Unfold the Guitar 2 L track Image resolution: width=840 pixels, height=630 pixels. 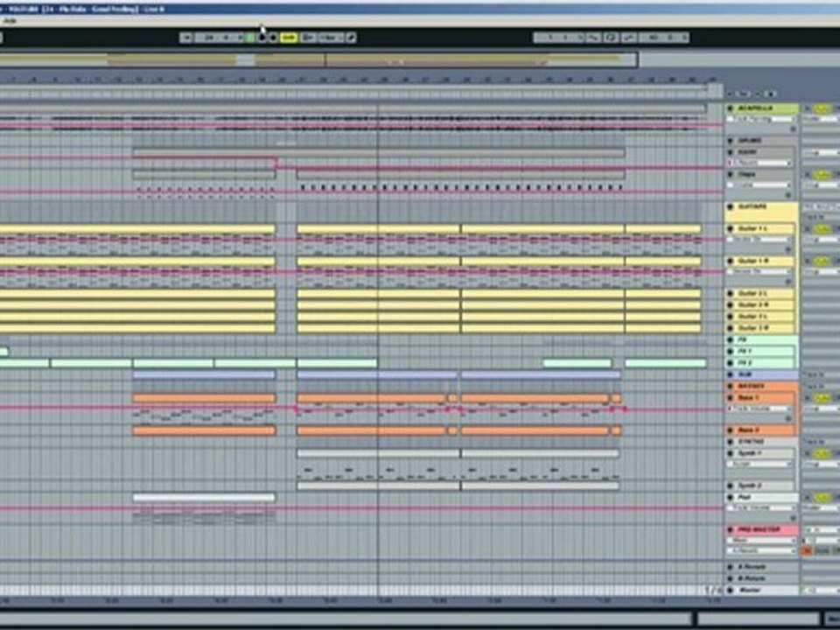pyautogui.click(x=730, y=294)
